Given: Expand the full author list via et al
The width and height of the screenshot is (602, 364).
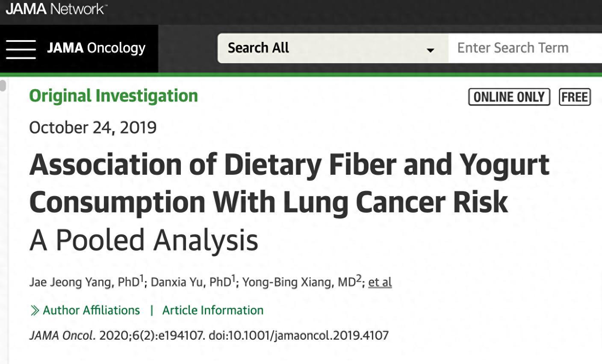Looking at the screenshot, I should coord(380,282).
